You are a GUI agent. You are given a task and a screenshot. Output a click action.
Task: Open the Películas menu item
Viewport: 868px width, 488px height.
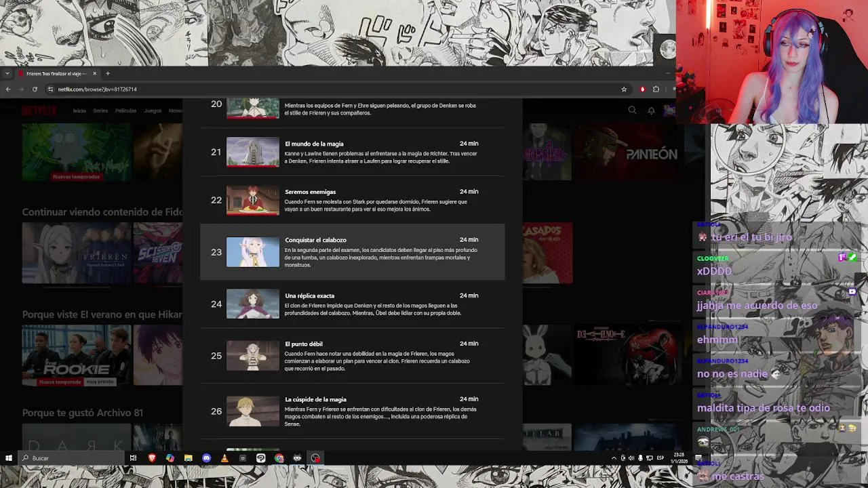click(x=125, y=110)
